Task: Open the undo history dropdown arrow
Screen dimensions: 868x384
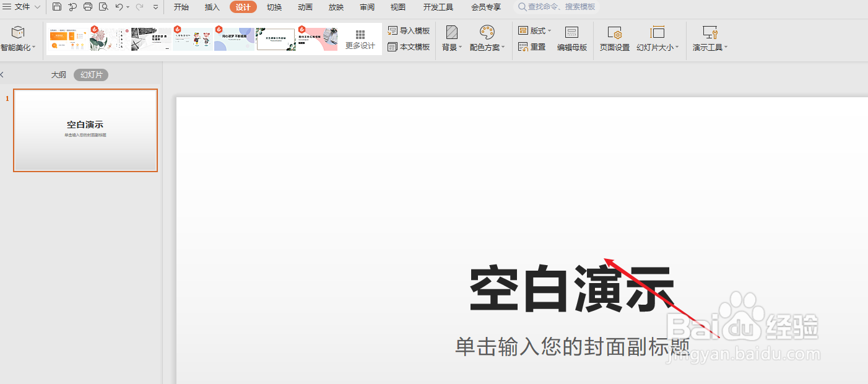Action: pos(128,7)
